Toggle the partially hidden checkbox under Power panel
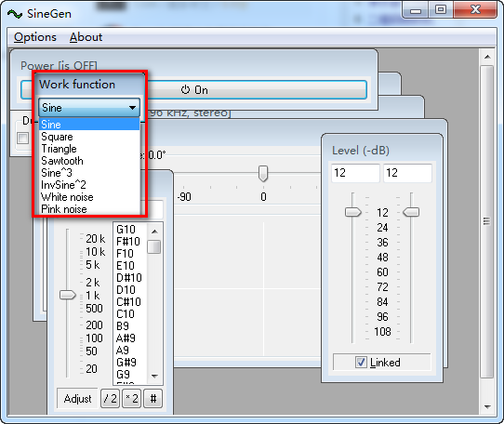504x424 pixels. point(23,139)
